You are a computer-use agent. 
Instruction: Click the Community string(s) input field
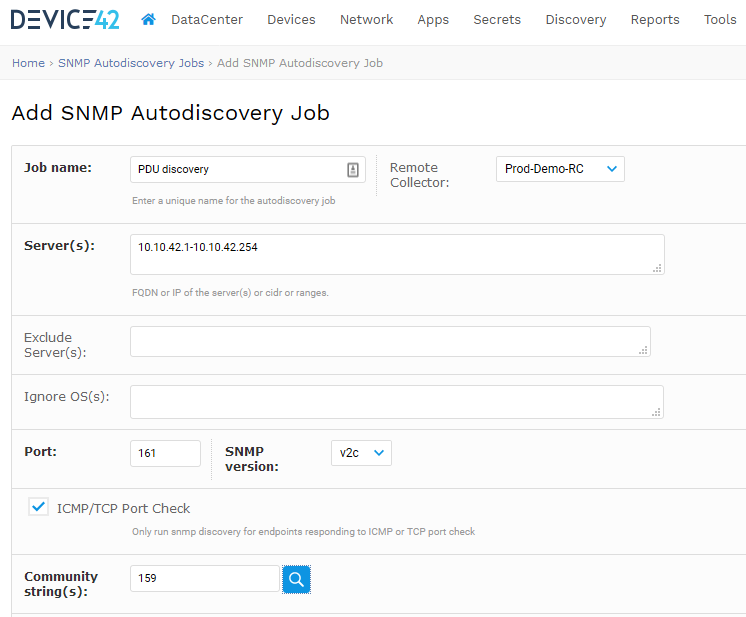(205, 578)
